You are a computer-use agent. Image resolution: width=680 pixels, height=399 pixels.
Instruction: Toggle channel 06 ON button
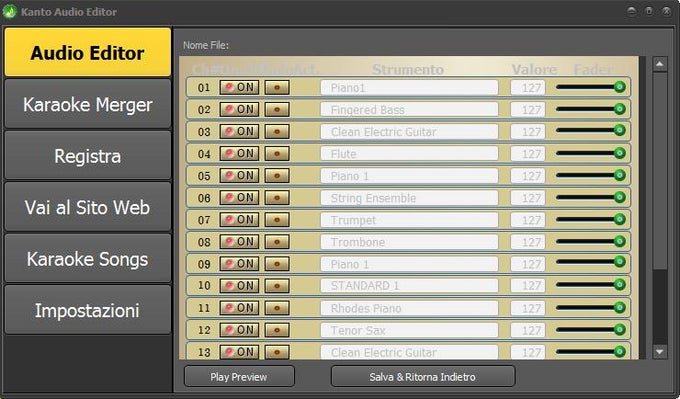click(x=239, y=198)
